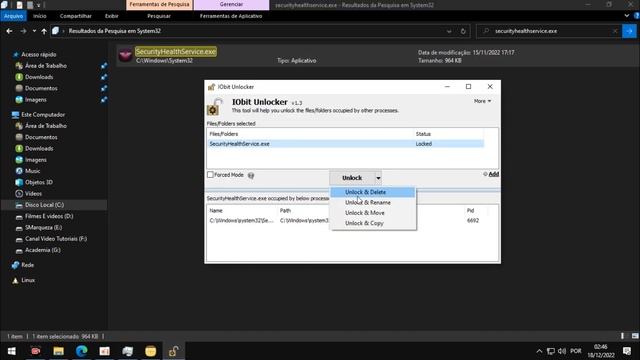Screen dimensions: 640x360
Task: Click the securityhealthservice.exe search field
Action: 549,31
